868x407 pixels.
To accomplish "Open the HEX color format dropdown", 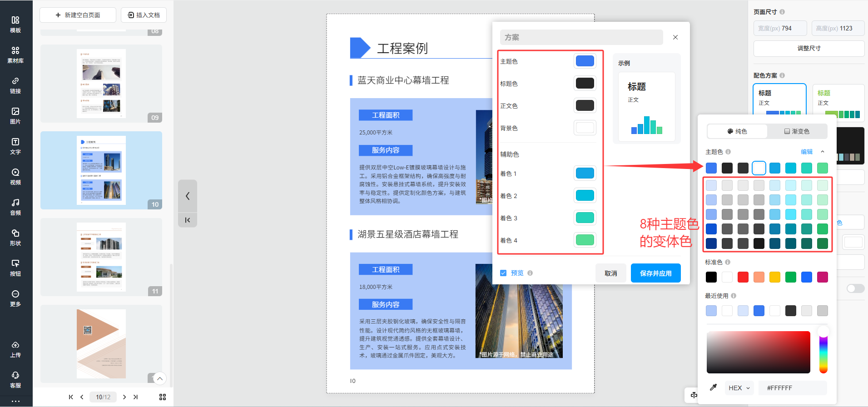I will tap(739, 388).
